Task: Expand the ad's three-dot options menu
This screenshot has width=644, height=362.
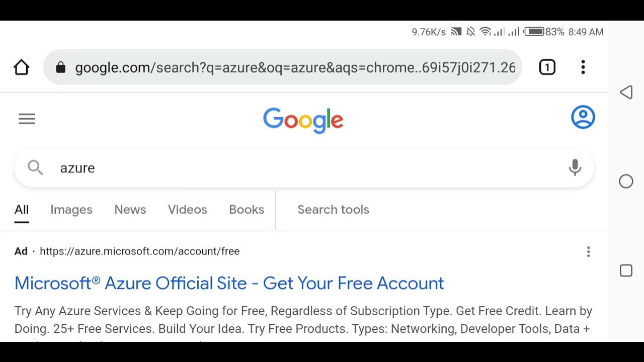Action: tap(588, 252)
